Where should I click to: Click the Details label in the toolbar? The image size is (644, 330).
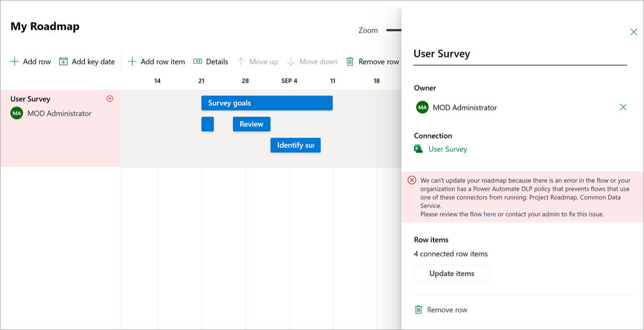point(217,62)
